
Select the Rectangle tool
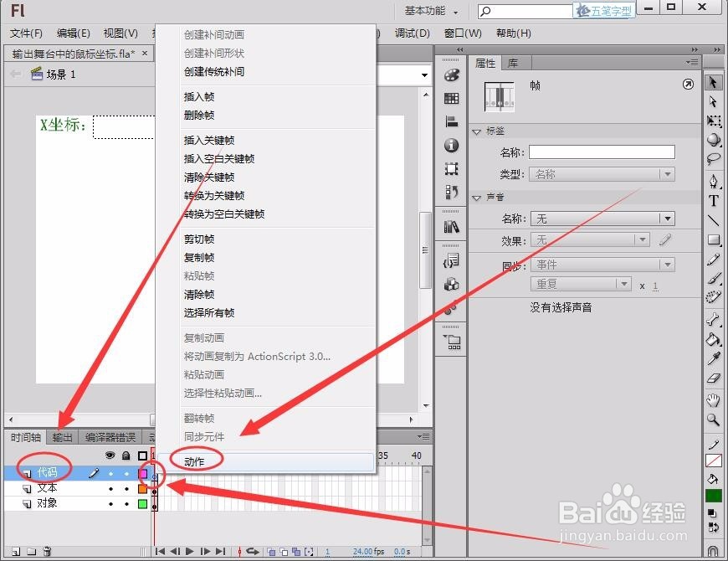713,239
